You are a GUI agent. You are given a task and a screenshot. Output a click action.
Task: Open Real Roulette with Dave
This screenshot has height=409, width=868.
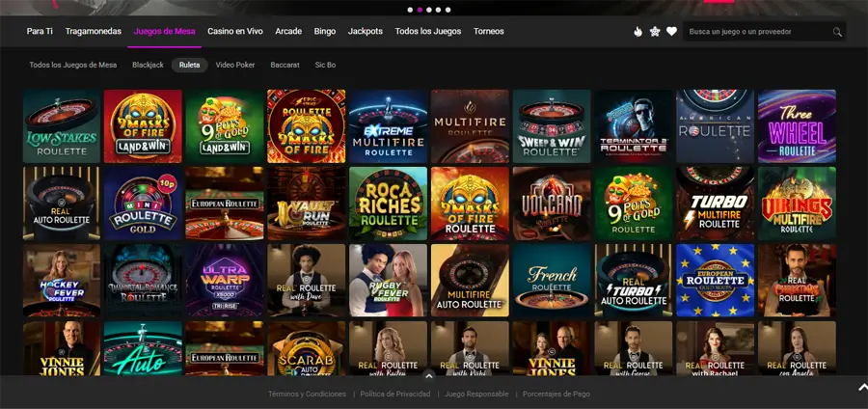coord(306,281)
